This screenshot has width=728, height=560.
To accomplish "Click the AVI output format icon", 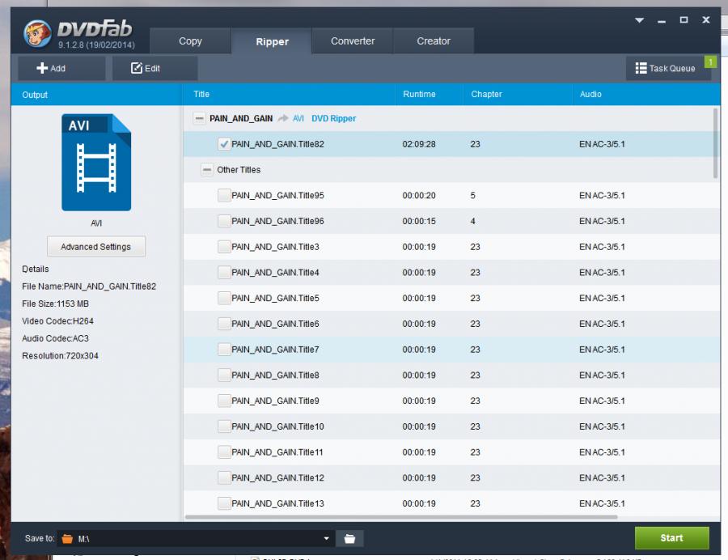I will tap(95, 163).
